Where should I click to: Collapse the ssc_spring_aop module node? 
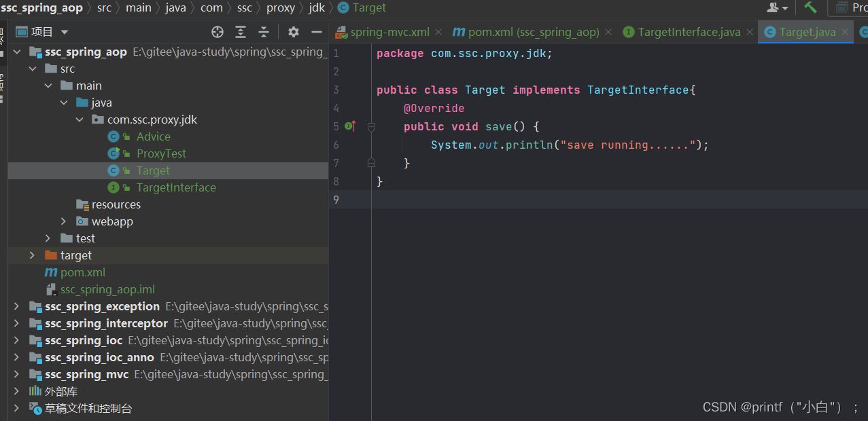click(x=16, y=52)
